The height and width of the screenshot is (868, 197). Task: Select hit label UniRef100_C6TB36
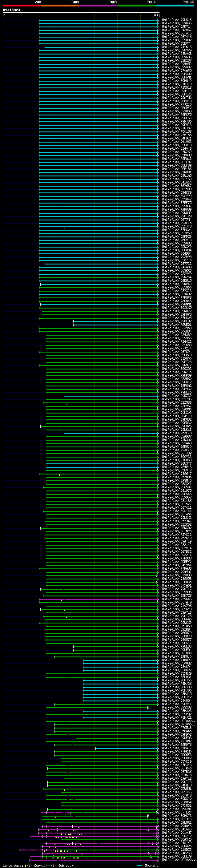click(177, 772)
